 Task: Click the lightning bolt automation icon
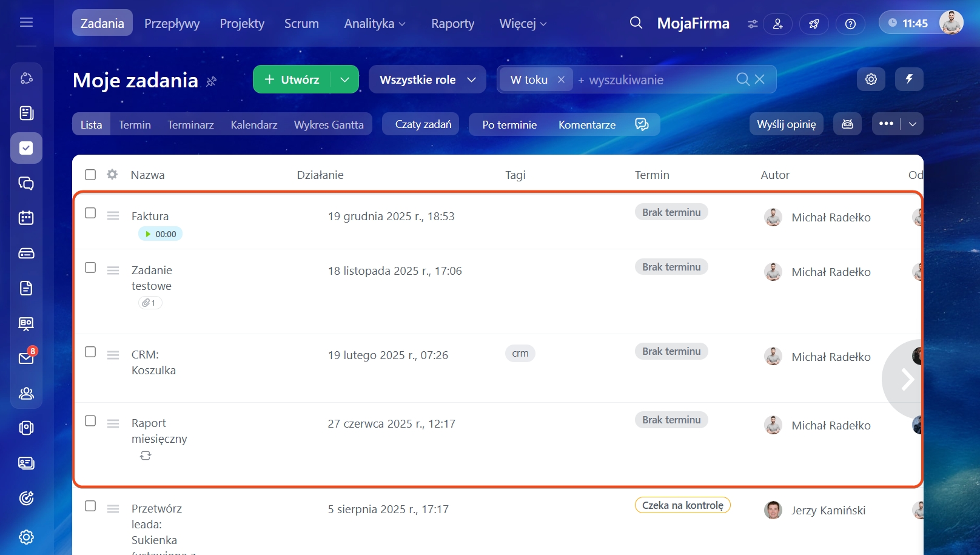coord(908,79)
